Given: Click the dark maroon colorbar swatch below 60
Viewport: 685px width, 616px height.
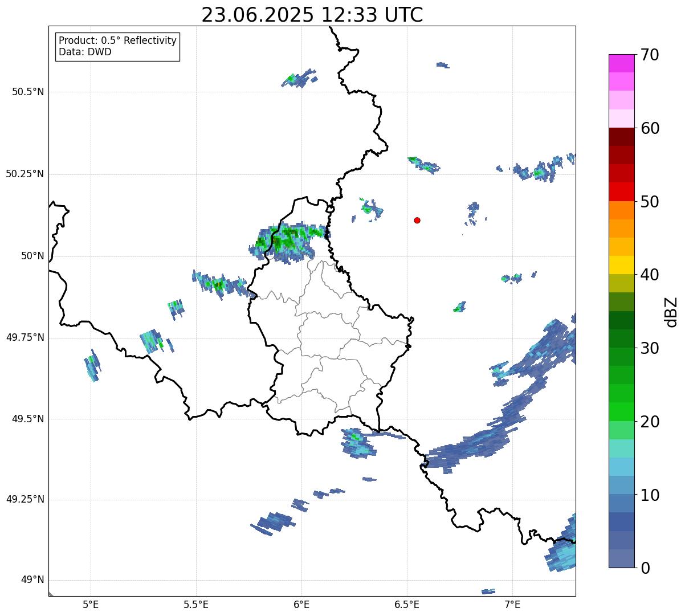Looking at the screenshot, I should 621,137.
